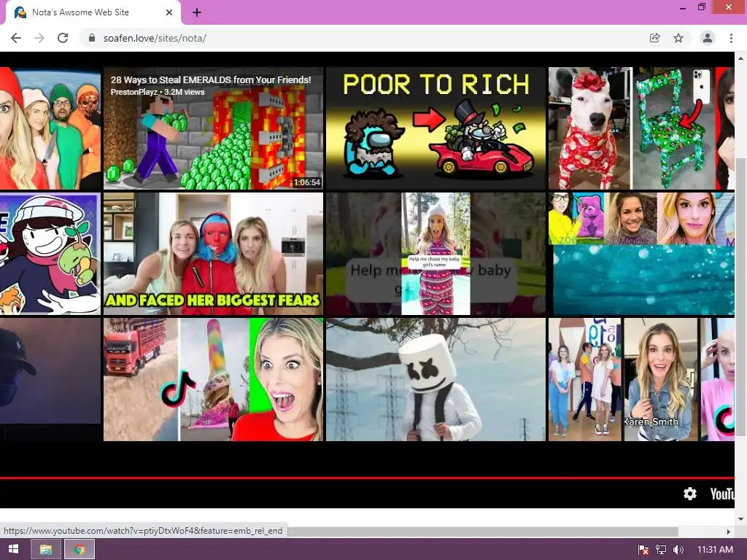Open the Karen Smith TikTok thumbnail
Viewport: 747px width, 560px height.
click(x=641, y=379)
